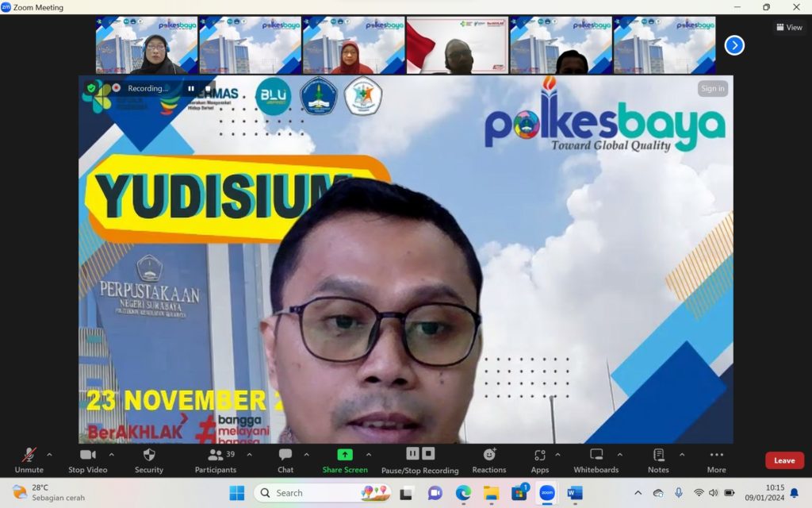Open Wi-Fi network settings in tray
This screenshot has height=508, width=812.
699,493
